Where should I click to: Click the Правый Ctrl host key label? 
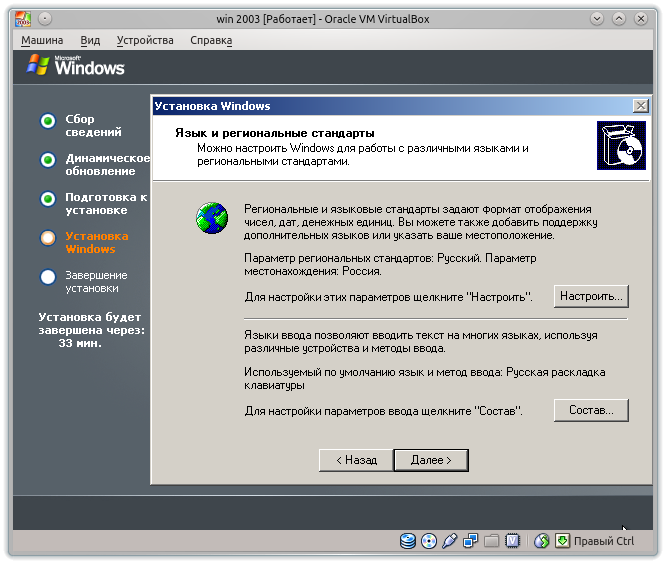(x=604, y=541)
